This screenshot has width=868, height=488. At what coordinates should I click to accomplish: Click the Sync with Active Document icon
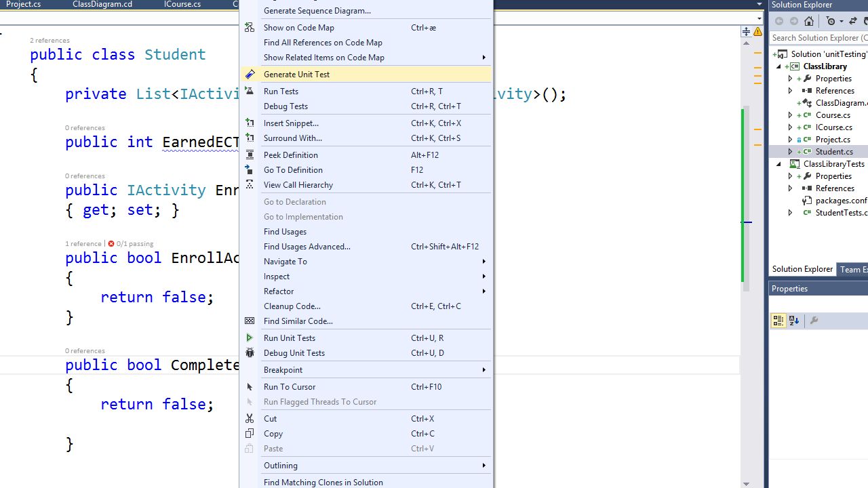853,21
